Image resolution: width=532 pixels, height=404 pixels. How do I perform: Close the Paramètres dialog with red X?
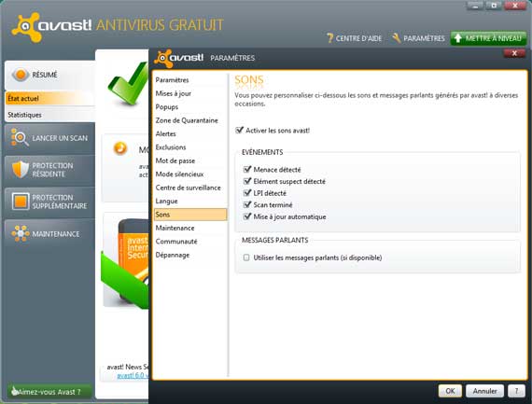pyautogui.click(x=514, y=53)
